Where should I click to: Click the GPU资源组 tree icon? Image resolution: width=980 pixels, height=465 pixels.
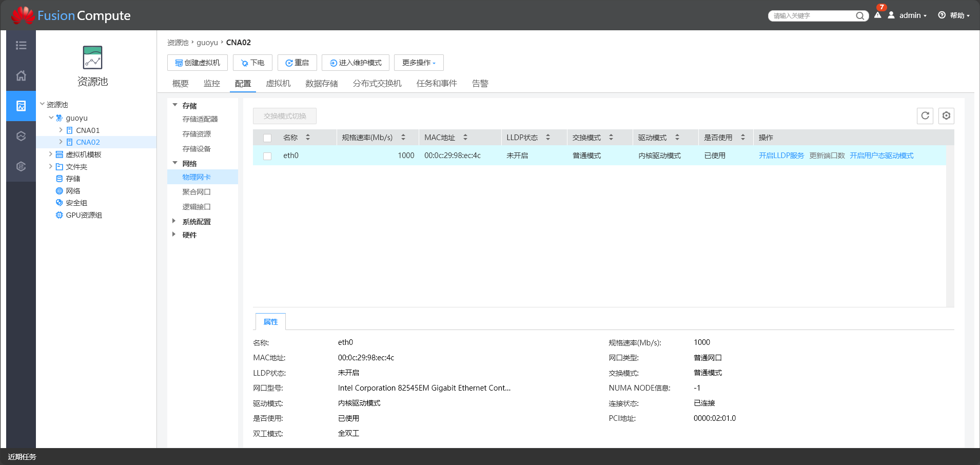point(60,215)
